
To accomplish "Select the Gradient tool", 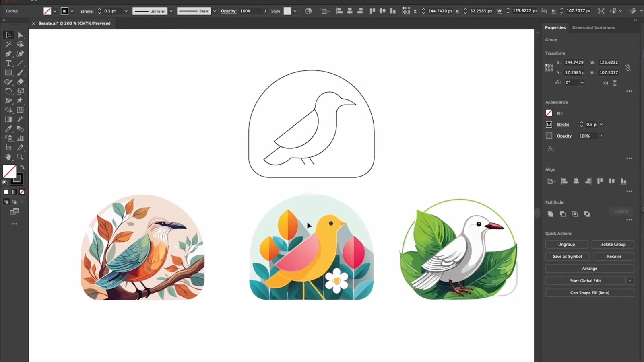I will (x=8, y=119).
